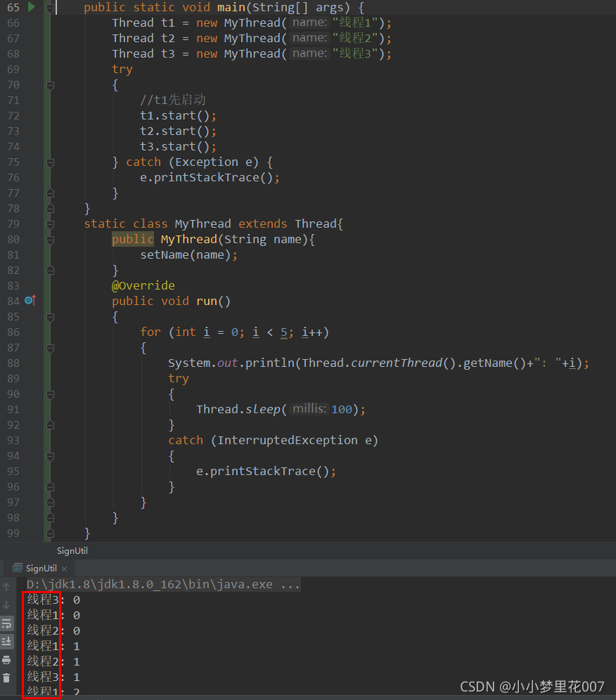
Task: Click the console output line '线程1: 1'
Action: click(53, 646)
